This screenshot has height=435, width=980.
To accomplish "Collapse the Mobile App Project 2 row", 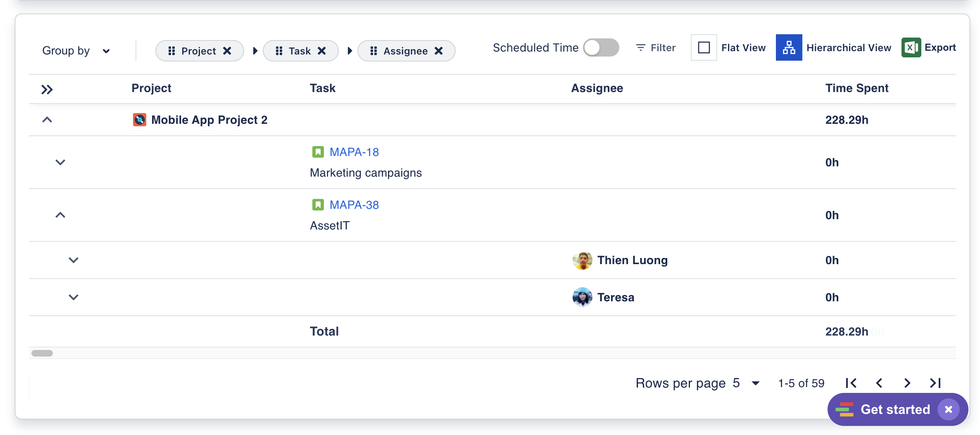I will coord(47,120).
